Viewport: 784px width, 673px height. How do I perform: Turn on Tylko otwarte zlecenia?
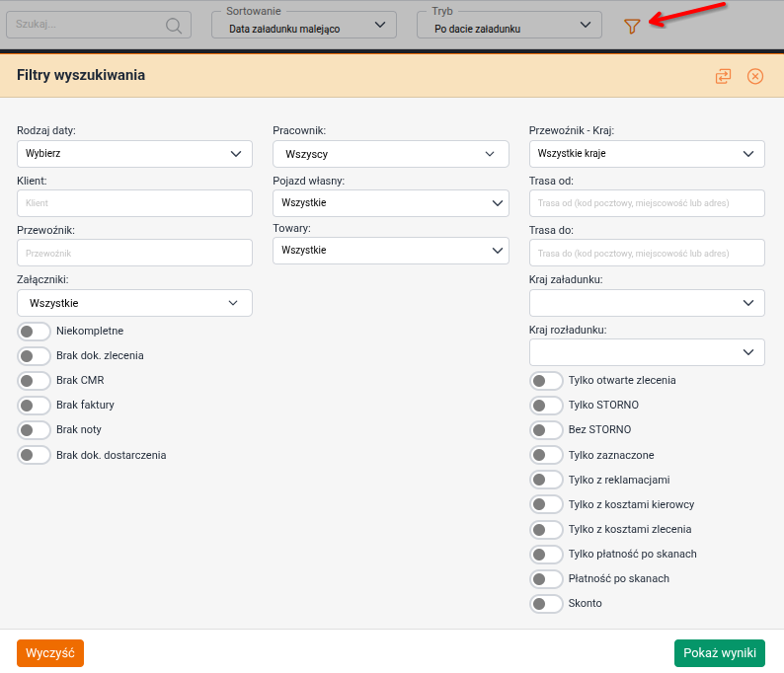547,381
